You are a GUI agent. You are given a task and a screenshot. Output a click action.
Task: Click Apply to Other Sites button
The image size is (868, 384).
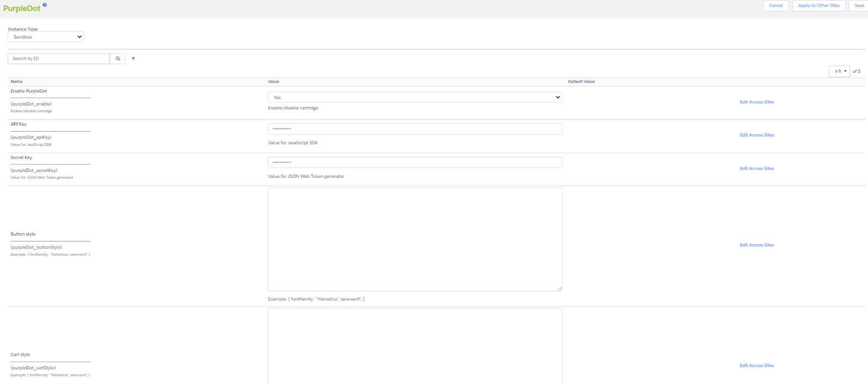coord(819,5)
